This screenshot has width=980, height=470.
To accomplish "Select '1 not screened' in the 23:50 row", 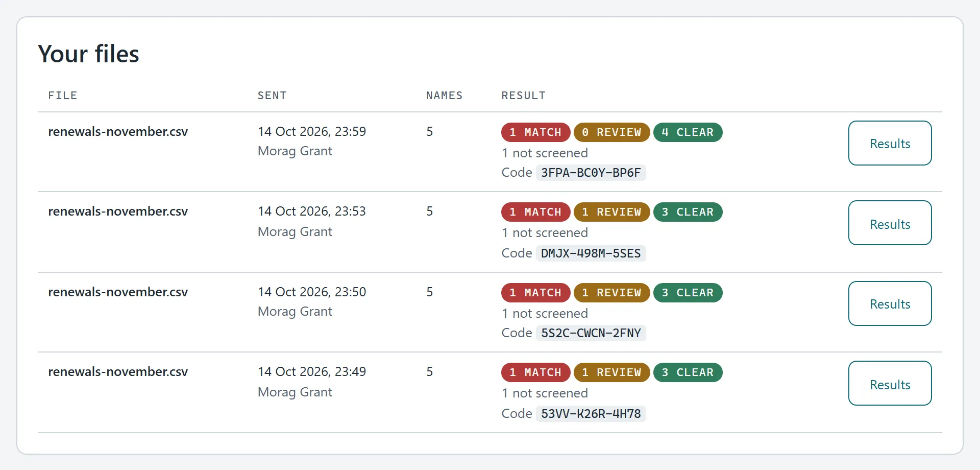I will pos(545,313).
